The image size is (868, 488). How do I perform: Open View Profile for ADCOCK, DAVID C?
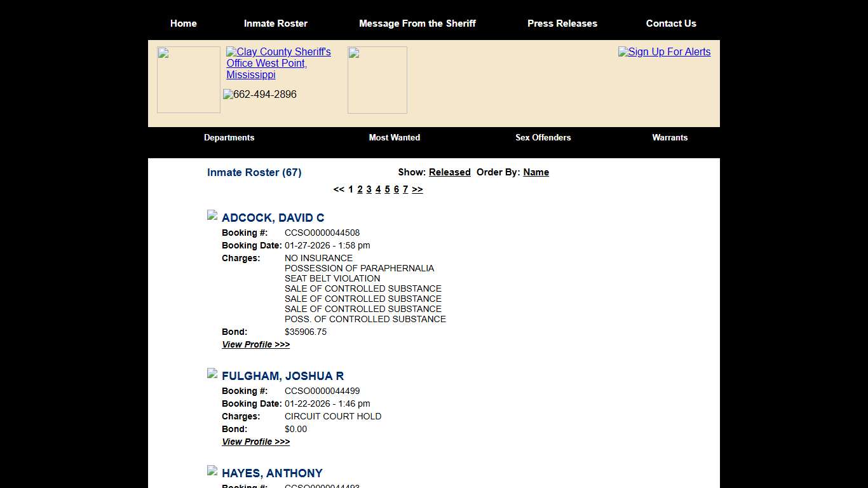click(255, 344)
